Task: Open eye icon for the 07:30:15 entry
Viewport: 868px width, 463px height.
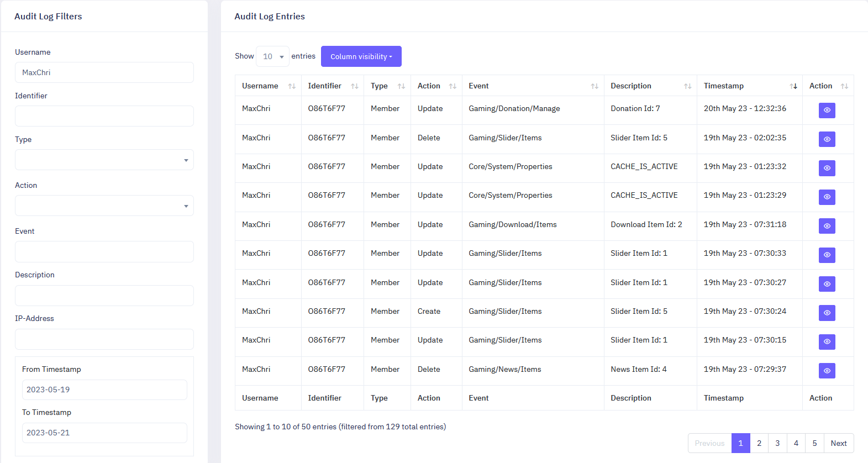Action: point(827,342)
